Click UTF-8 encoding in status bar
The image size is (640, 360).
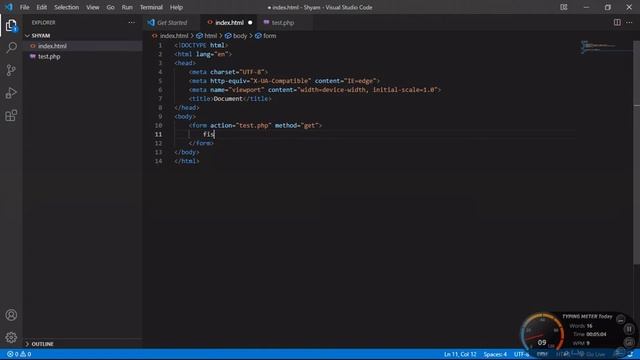521,354
